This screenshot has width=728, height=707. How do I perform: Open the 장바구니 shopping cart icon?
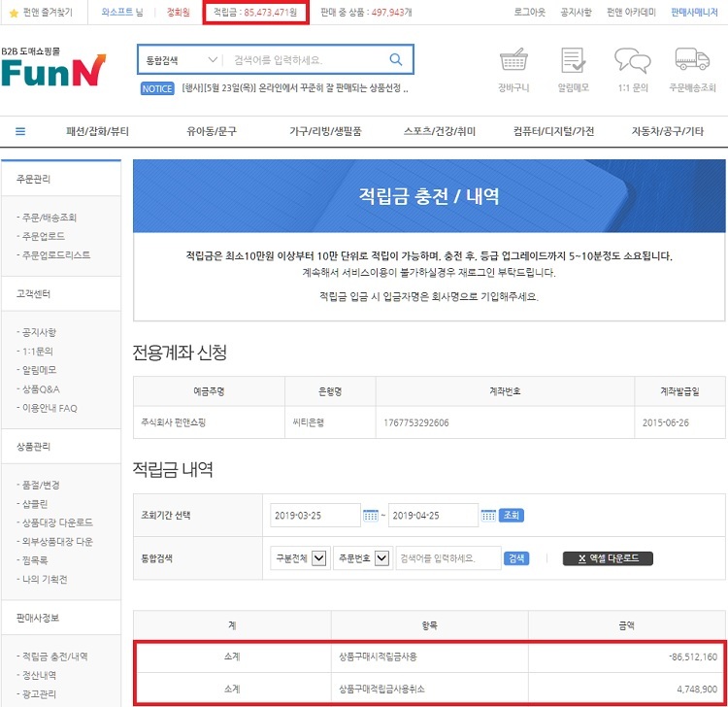coord(513,61)
